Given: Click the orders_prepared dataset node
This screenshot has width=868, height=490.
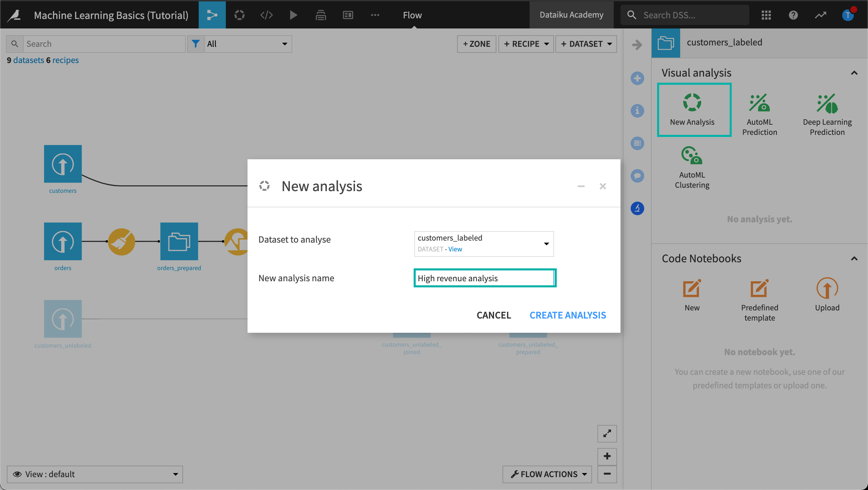Looking at the screenshot, I should point(179,241).
